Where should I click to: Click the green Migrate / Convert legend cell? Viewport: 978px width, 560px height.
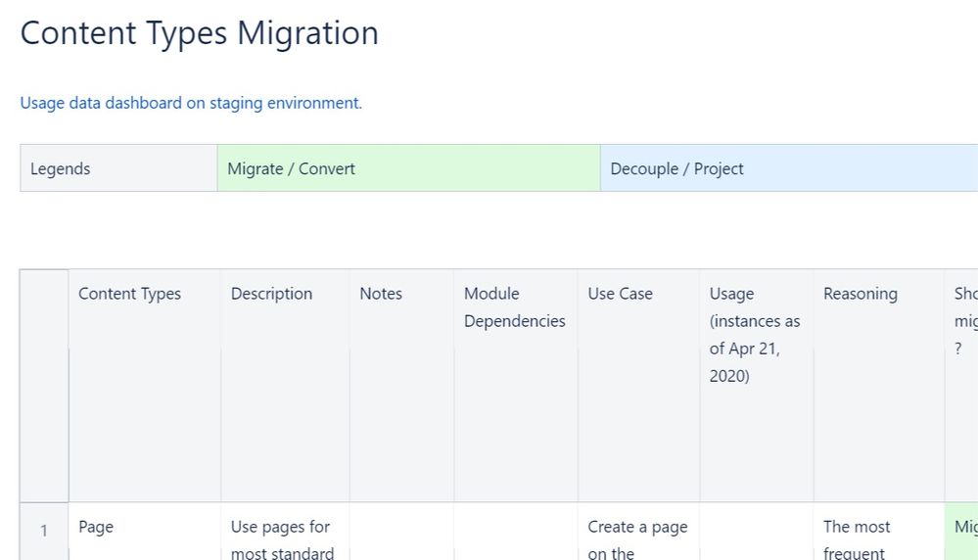coord(408,168)
